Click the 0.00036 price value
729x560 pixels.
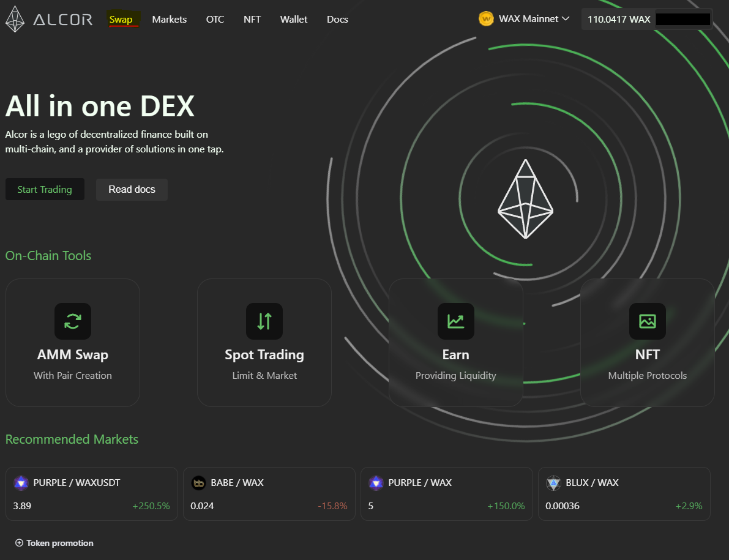pyautogui.click(x=563, y=506)
